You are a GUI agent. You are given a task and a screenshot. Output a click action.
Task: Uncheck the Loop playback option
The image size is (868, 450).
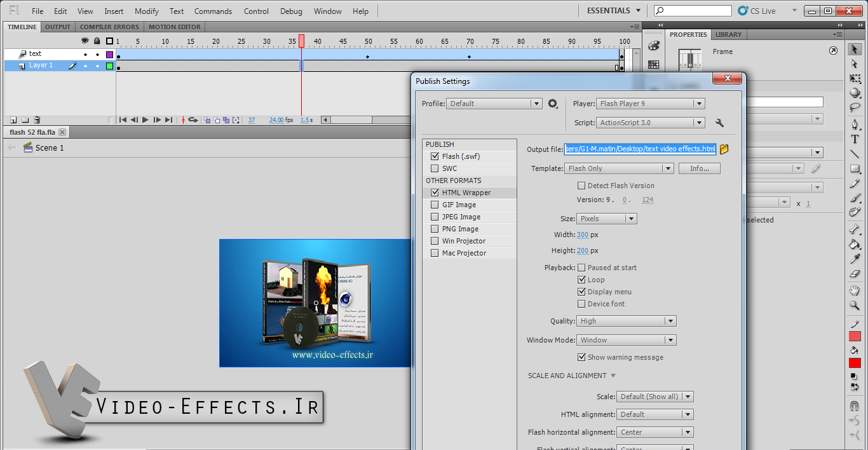[x=581, y=280]
